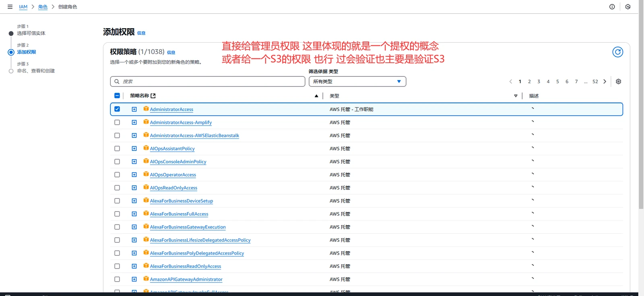Select step 添加权限 in wizard
The height and width of the screenshot is (296, 644).
[27, 52]
